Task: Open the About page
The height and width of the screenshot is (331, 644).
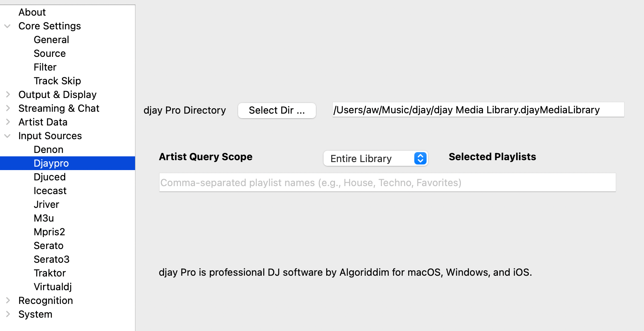Action: (x=32, y=12)
